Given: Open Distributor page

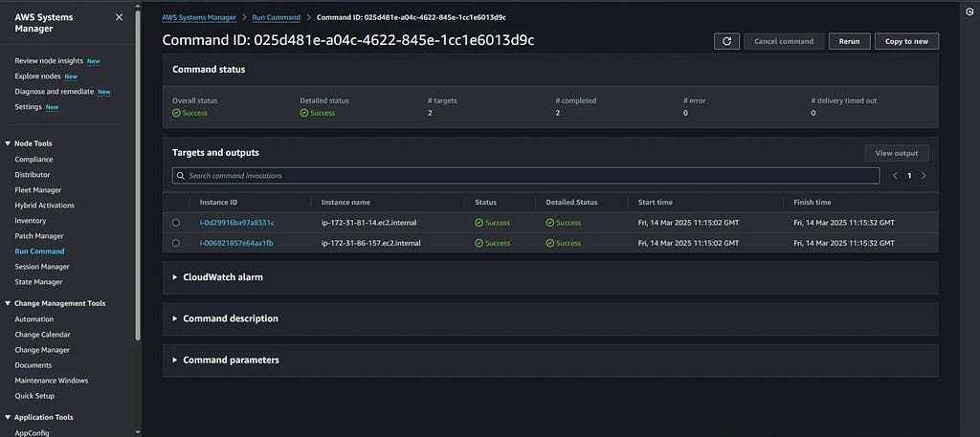Looking at the screenshot, I should point(33,175).
